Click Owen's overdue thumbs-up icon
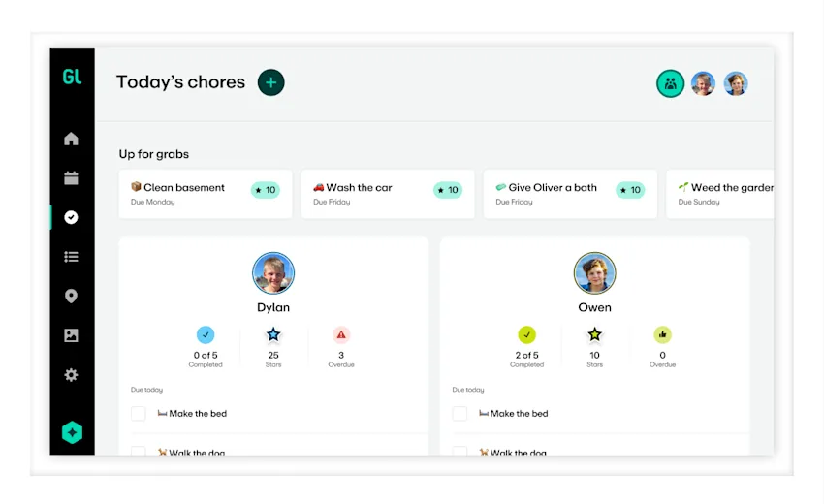Image resolution: width=824 pixels, height=504 pixels. 662,334
